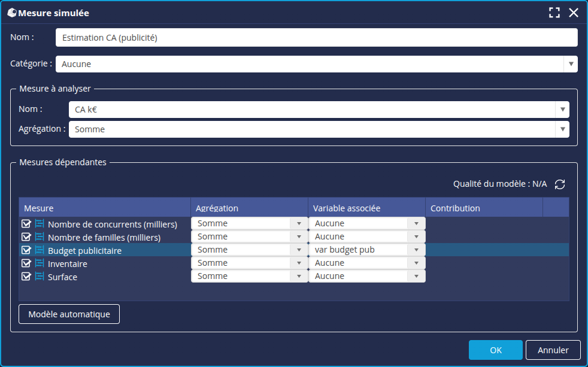588x367 pixels.
Task: Click the Nom text field
Action: coord(316,38)
